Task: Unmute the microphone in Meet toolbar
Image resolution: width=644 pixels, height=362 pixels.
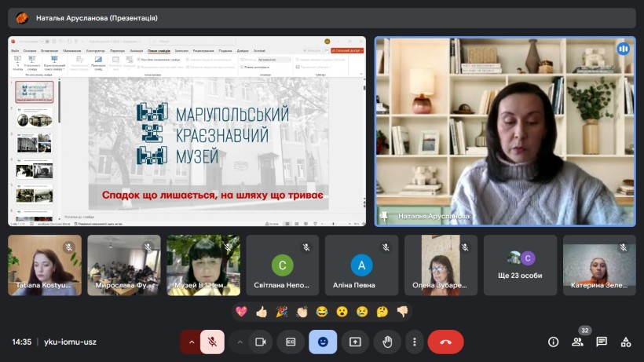Action: 212,342
